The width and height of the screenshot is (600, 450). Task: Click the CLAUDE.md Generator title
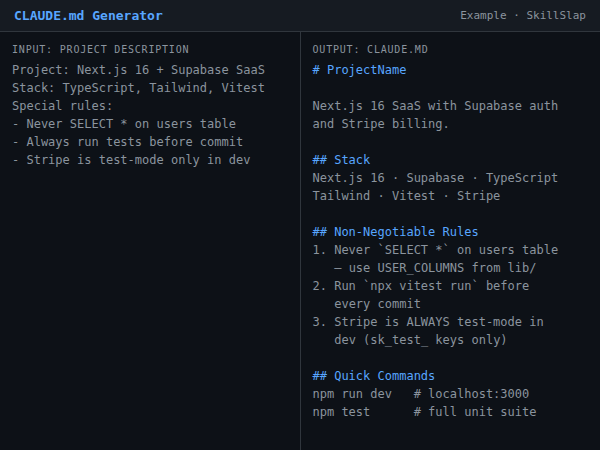88,16
